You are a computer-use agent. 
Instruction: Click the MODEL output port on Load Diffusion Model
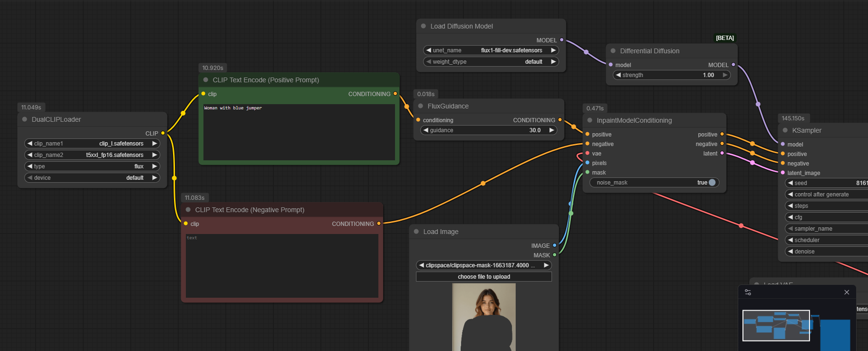point(562,40)
